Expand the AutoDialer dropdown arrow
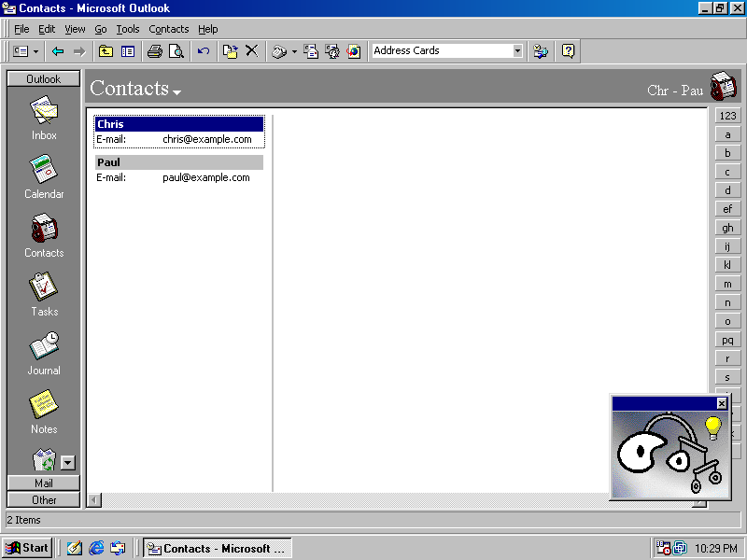The height and width of the screenshot is (560, 747). (x=294, y=51)
